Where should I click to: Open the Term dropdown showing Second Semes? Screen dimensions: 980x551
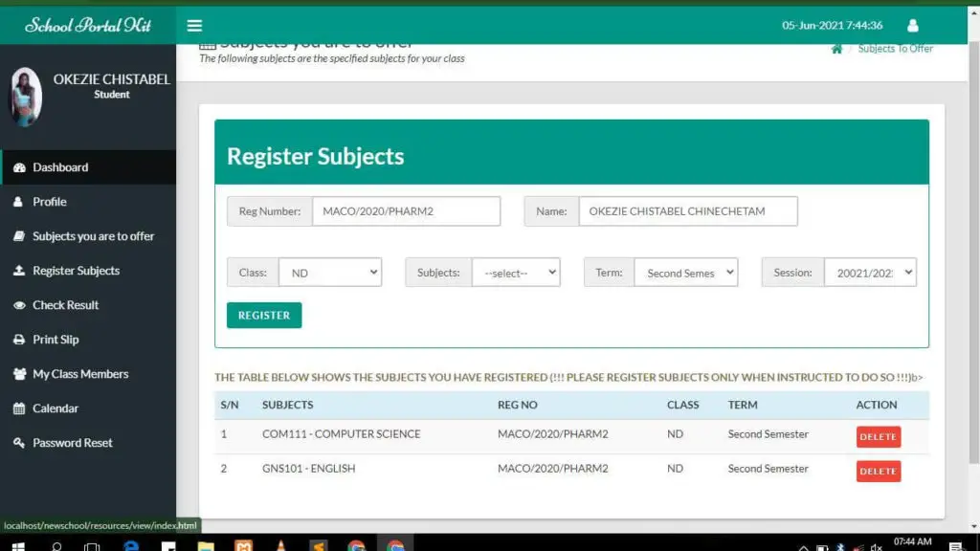pos(686,272)
